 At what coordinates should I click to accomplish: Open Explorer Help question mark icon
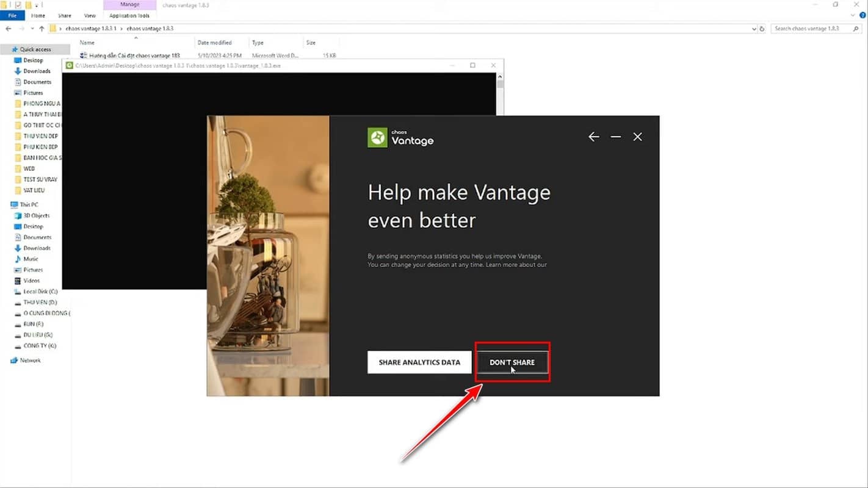[863, 15]
